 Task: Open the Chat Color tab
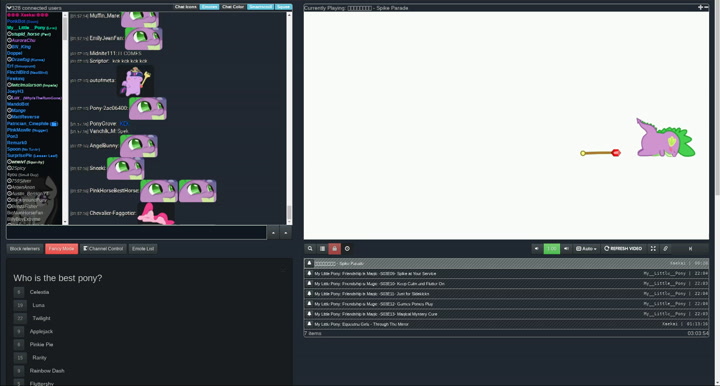coord(233,7)
